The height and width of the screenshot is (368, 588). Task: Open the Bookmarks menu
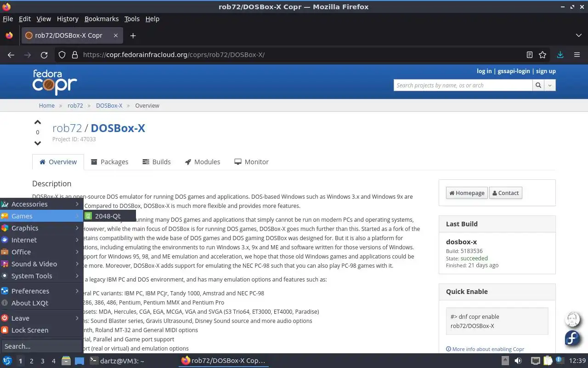[x=102, y=19]
